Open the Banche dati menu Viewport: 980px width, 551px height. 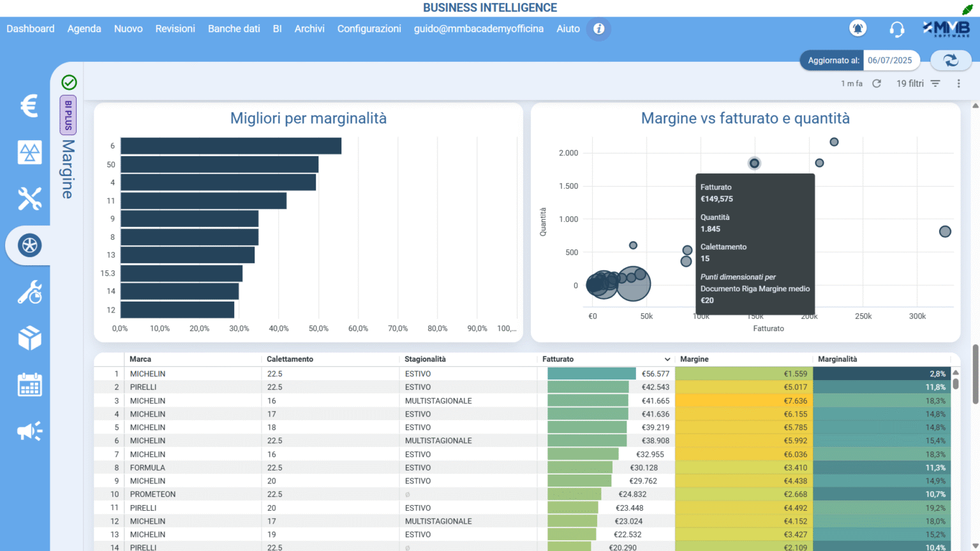tap(234, 29)
